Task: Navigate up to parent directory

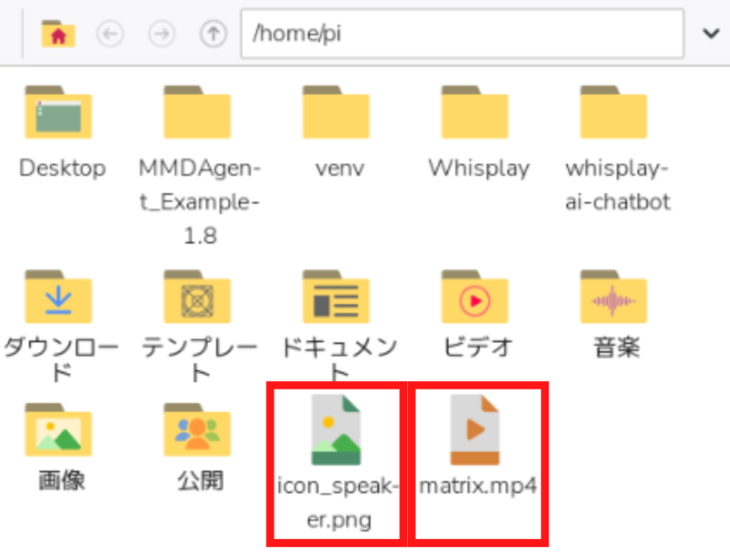Action: point(214,34)
